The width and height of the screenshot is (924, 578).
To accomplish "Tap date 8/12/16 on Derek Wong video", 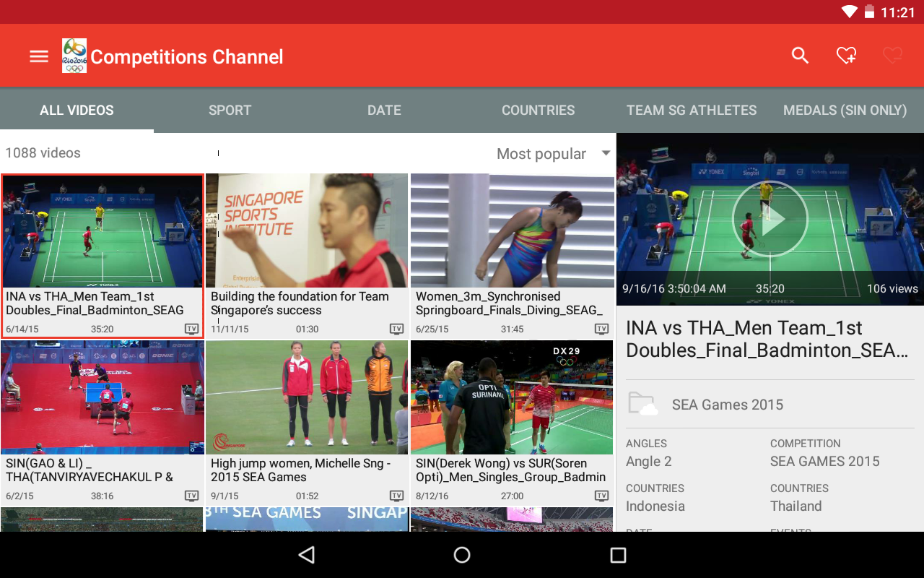I will coord(432,496).
